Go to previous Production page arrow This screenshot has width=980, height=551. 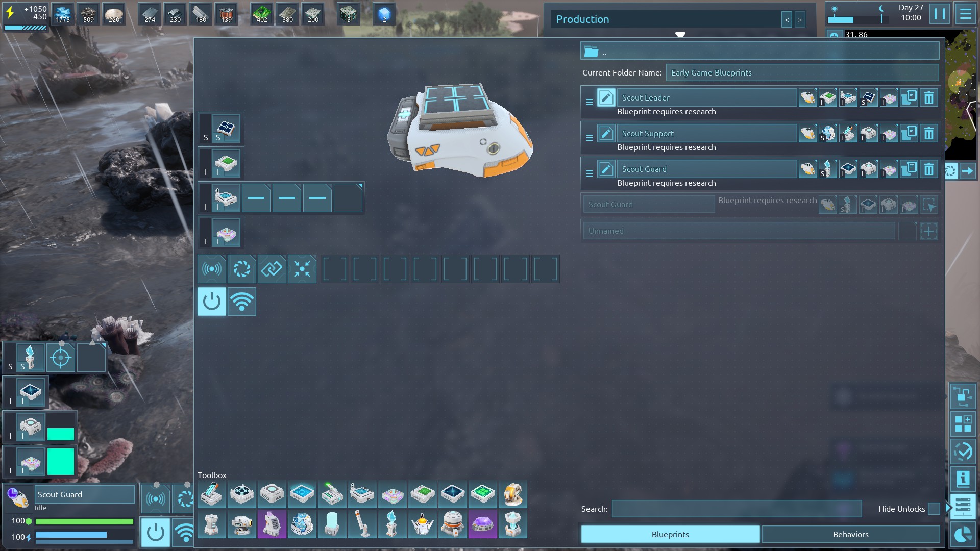click(787, 20)
